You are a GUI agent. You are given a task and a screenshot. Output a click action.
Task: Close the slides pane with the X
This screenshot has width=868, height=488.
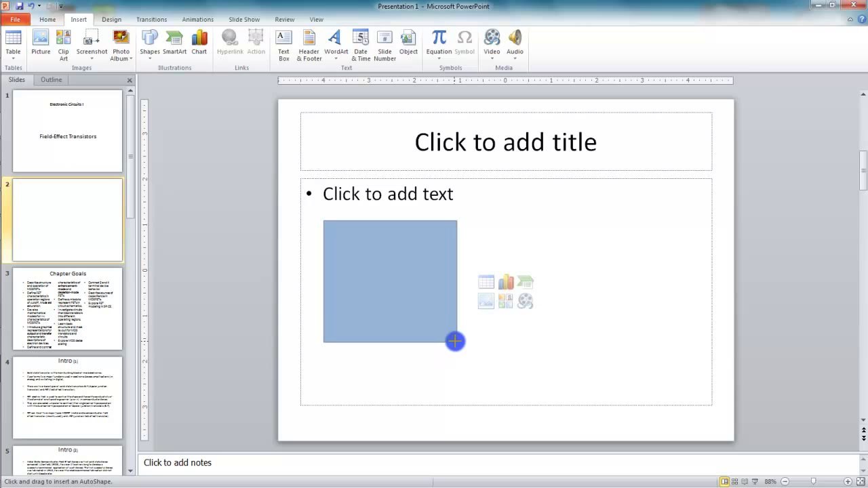(x=130, y=80)
